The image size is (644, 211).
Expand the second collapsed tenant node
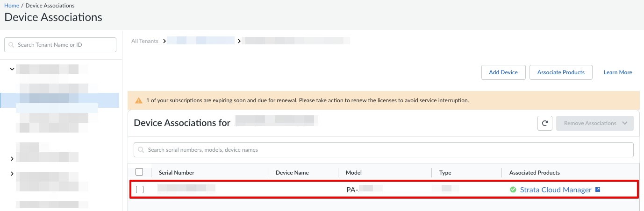tap(12, 159)
